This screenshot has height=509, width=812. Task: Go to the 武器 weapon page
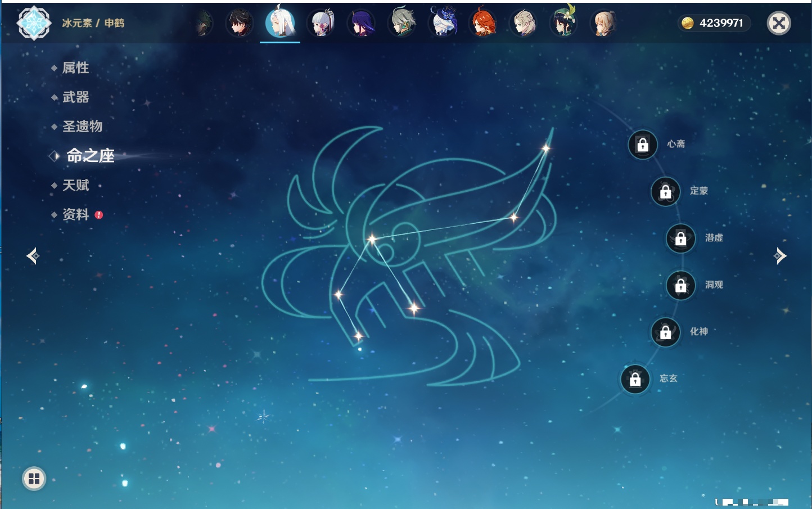(76, 97)
